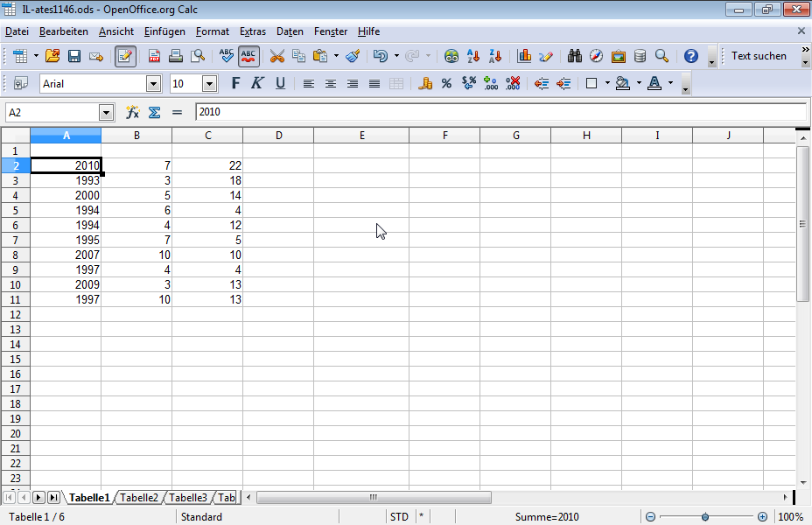Paste from clipboard icon

[x=321, y=56]
